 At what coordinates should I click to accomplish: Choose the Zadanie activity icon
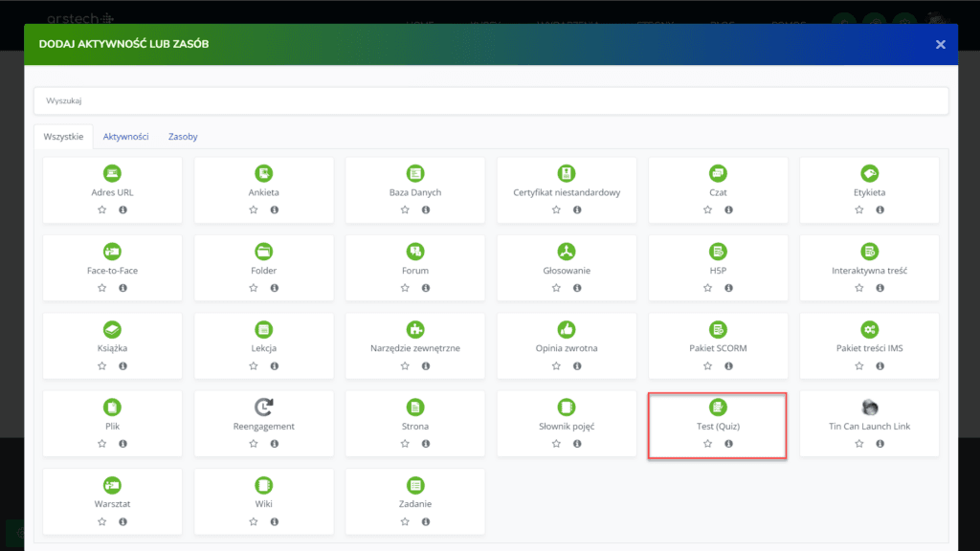coord(415,485)
